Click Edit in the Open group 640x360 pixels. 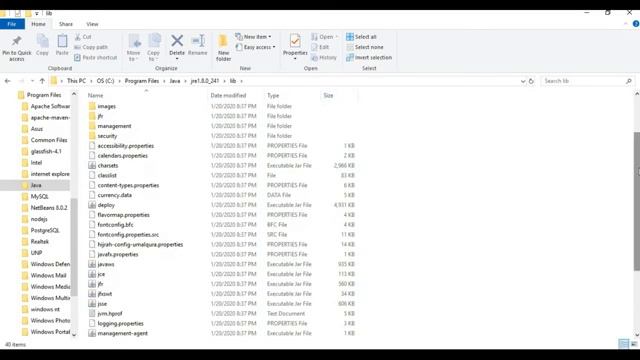click(320, 47)
